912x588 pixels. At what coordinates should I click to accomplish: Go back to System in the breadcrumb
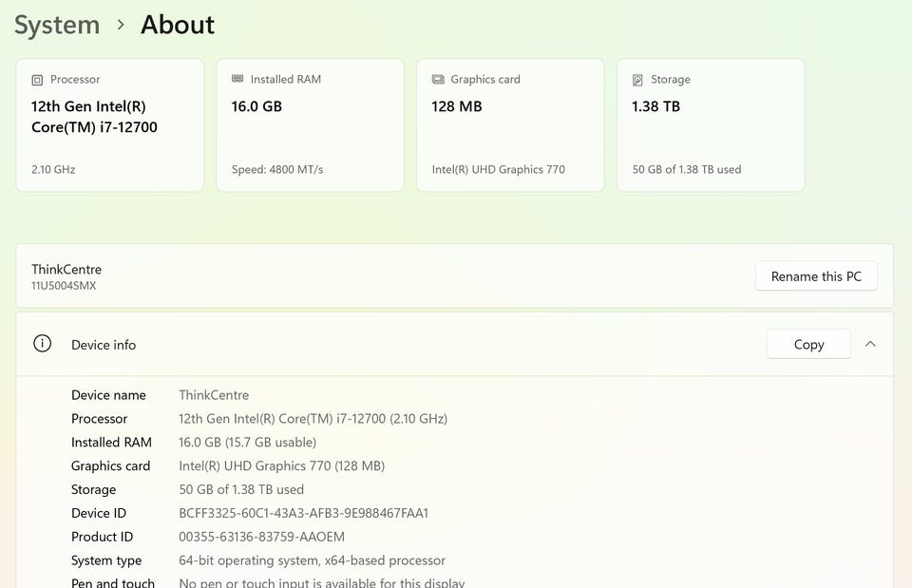[57, 25]
